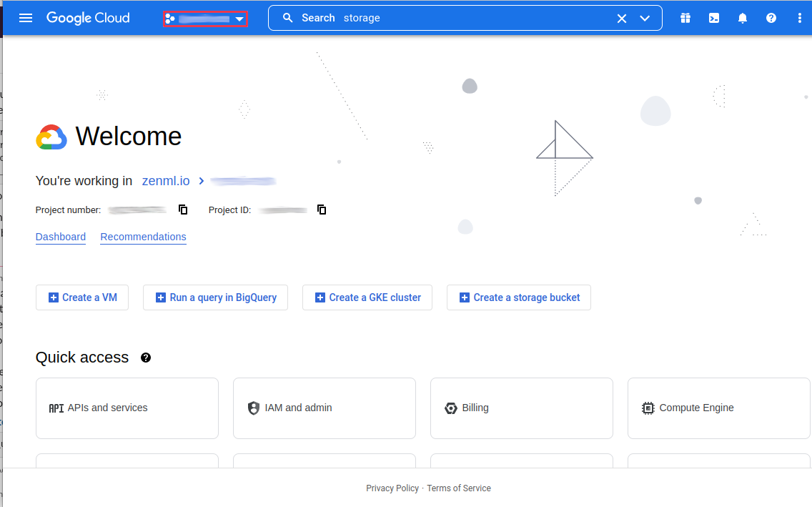Clear the storage search query

pyautogui.click(x=622, y=18)
